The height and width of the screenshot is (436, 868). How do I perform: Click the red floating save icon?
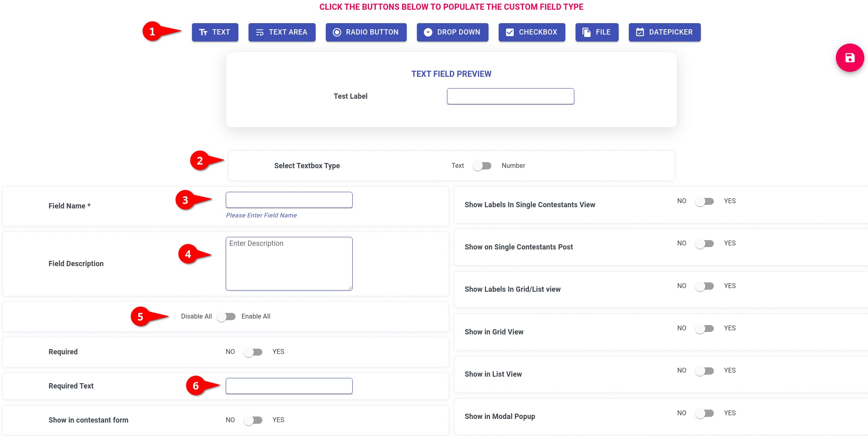[849, 58]
